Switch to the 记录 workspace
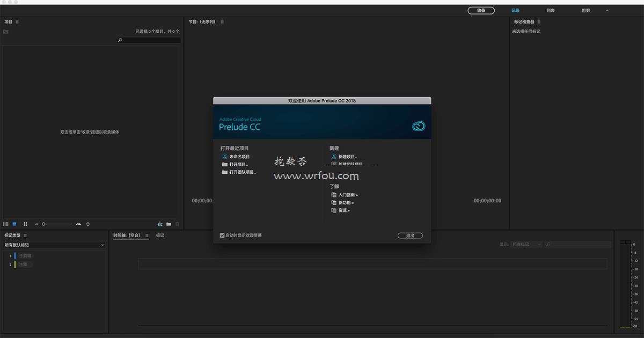The width and height of the screenshot is (644, 338). (515, 10)
